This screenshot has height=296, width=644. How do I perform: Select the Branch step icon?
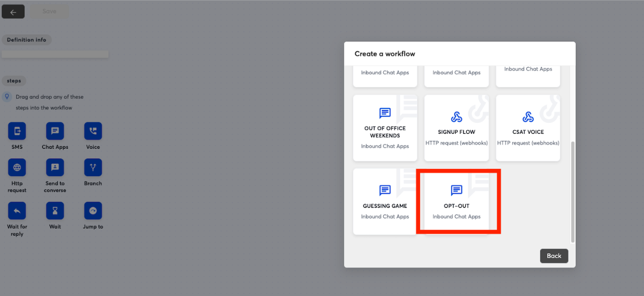pos(93,167)
